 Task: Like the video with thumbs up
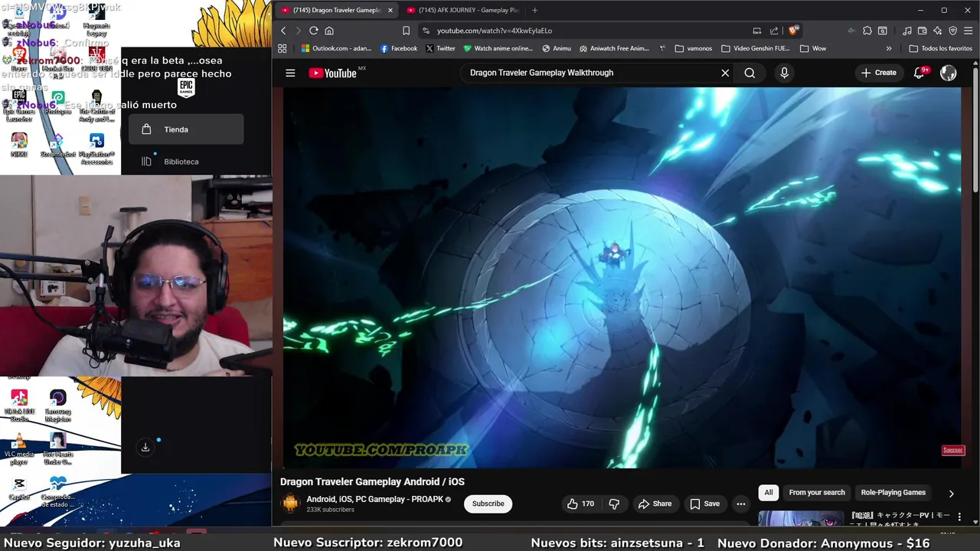coord(580,504)
